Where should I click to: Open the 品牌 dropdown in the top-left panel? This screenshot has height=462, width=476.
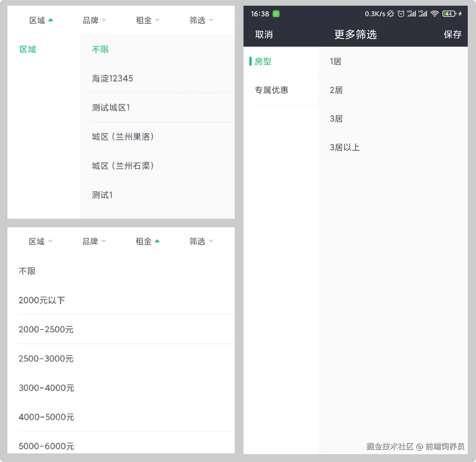pyautogui.click(x=94, y=20)
